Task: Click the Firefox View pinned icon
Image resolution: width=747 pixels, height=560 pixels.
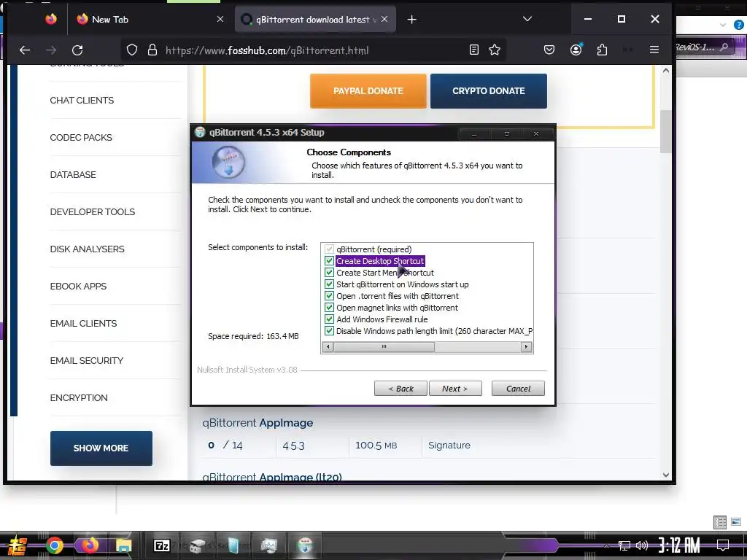Action: pyautogui.click(x=51, y=19)
